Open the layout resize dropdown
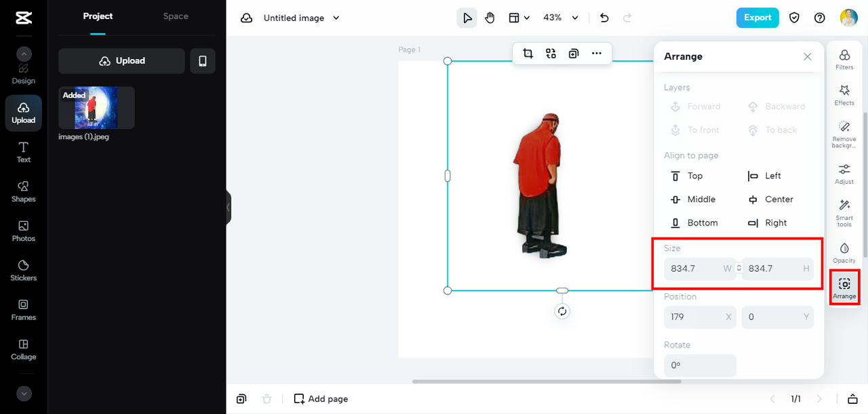The height and width of the screenshot is (414, 868). click(519, 18)
